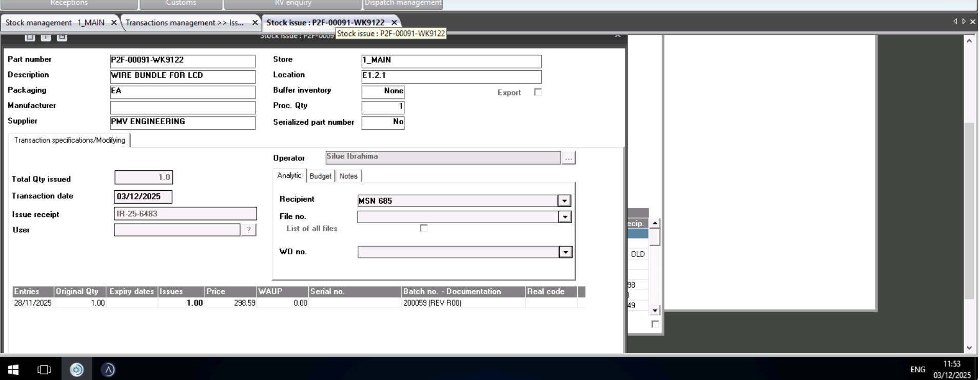Click the right list's scroll down arrow
This screenshot has width=980, height=380.
pyautogui.click(x=655, y=310)
